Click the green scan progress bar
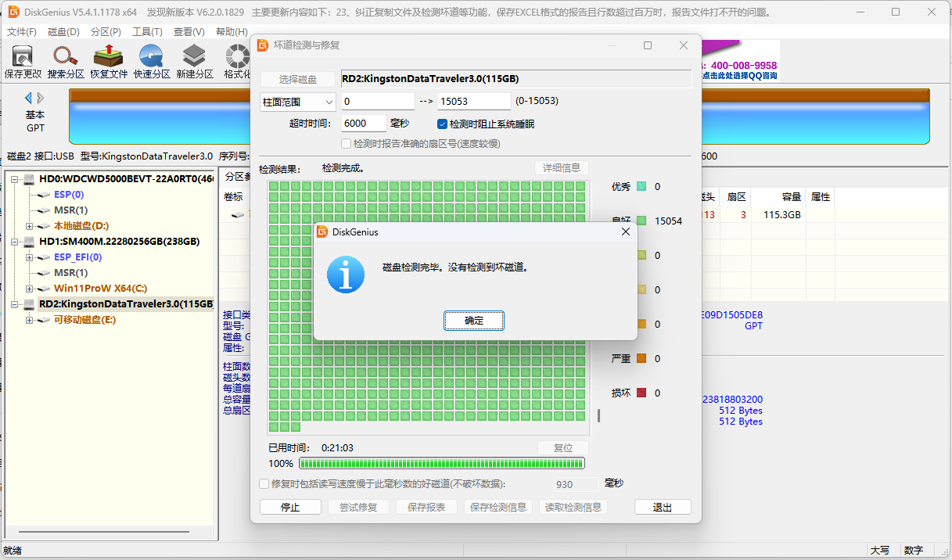The height and width of the screenshot is (560, 952). point(442,464)
